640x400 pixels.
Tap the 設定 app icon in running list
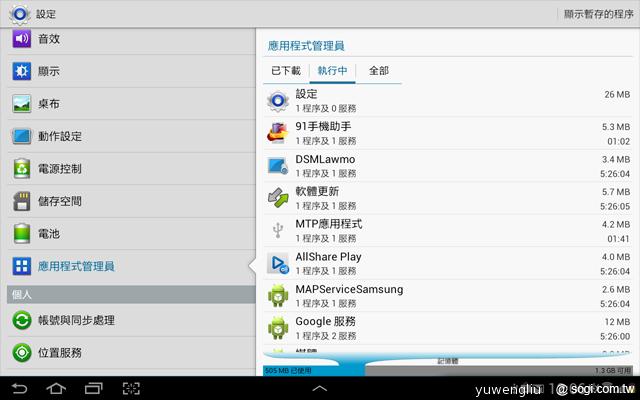278,100
